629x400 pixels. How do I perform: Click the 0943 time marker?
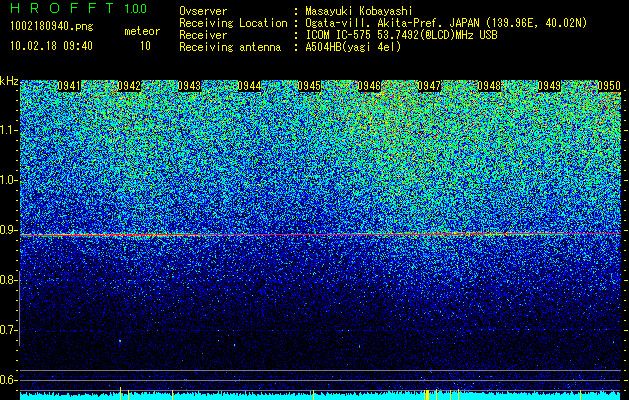[x=189, y=86]
